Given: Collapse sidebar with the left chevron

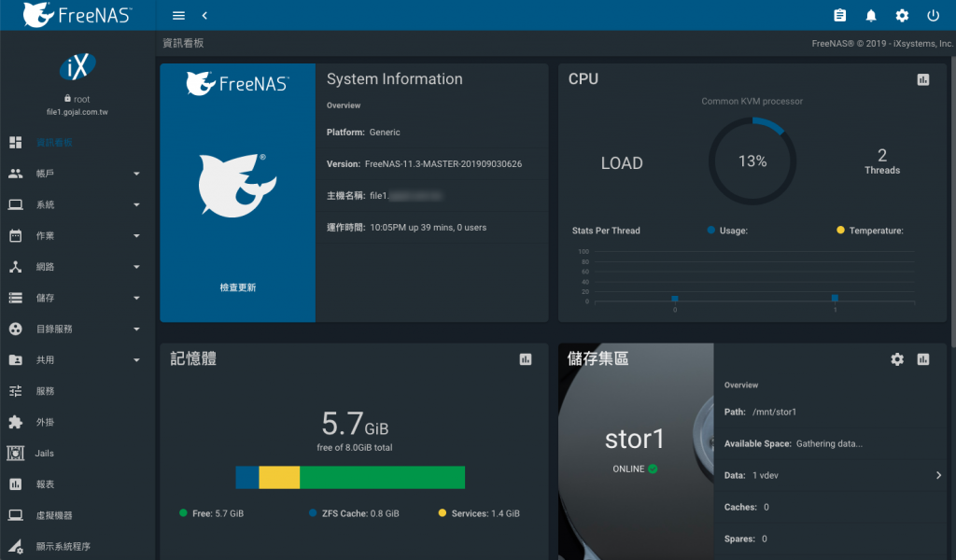Looking at the screenshot, I should coord(204,16).
